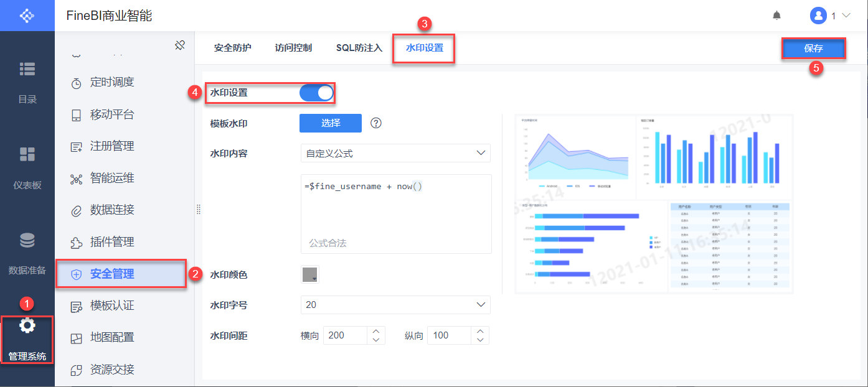The height and width of the screenshot is (387, 868).
Task: Switch to the SQL防注入 tab
Action: [x=359, y=48]
